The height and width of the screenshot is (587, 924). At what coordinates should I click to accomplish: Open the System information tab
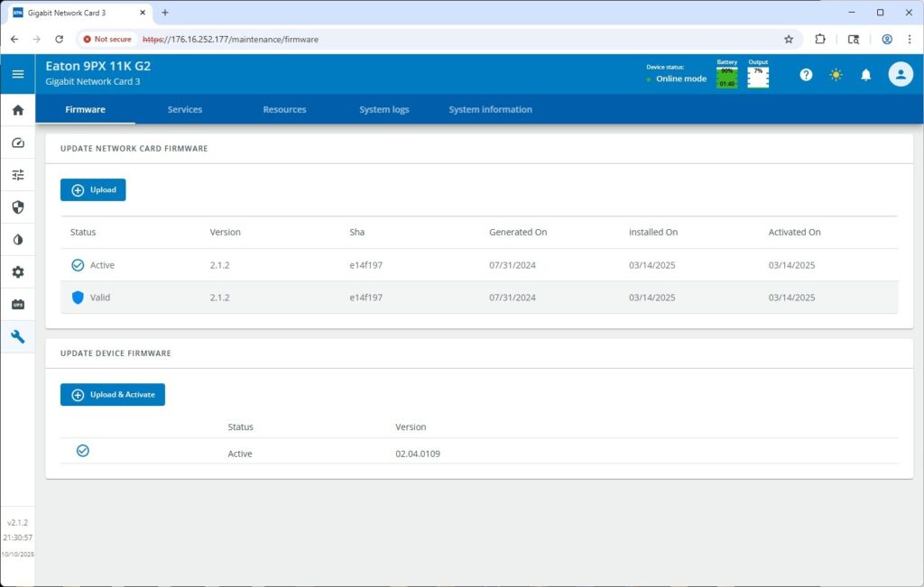click(x=490, y=109)
